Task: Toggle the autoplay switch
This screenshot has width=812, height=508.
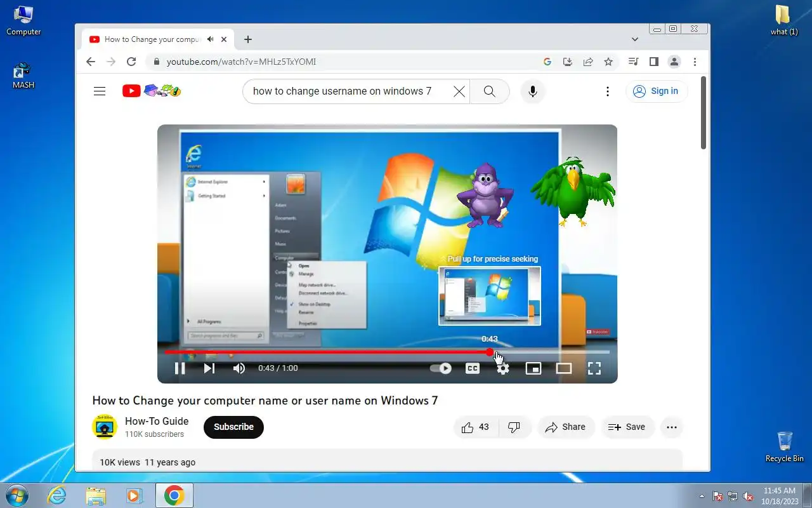Action: (x=440, y=368)
